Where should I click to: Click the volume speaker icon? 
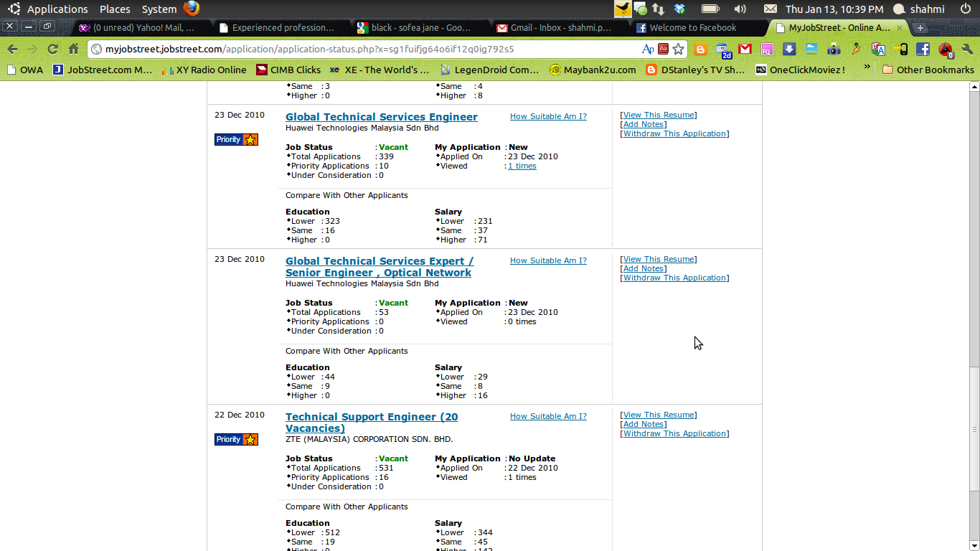pyautogui.click(x=740, y=9)
